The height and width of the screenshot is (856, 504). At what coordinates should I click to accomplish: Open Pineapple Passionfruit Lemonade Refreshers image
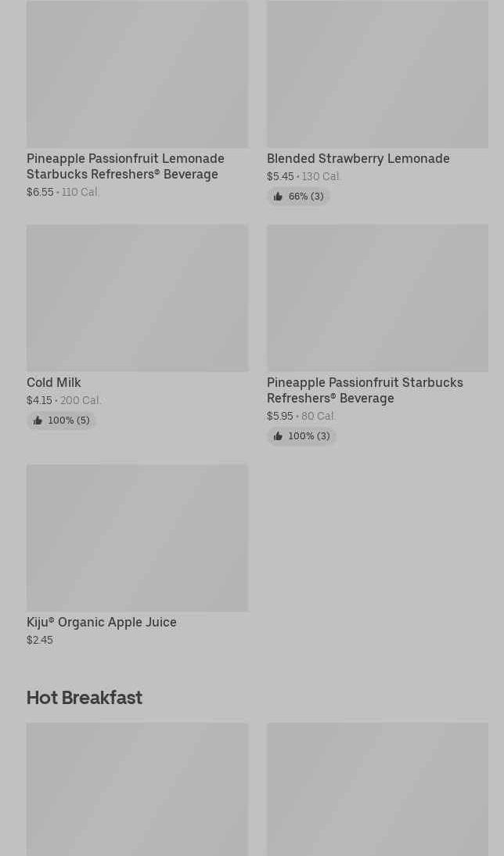pos(137,74)
